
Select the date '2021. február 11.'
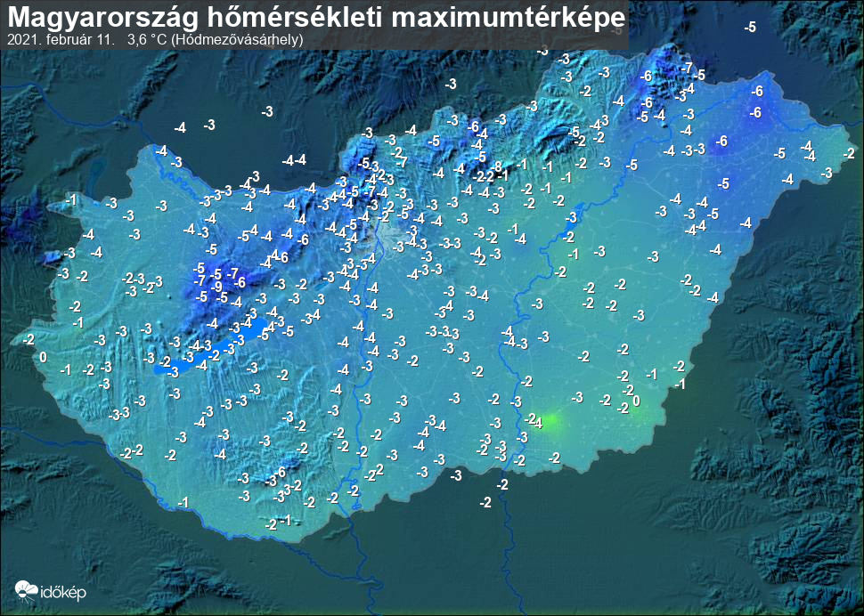[61, 40]
